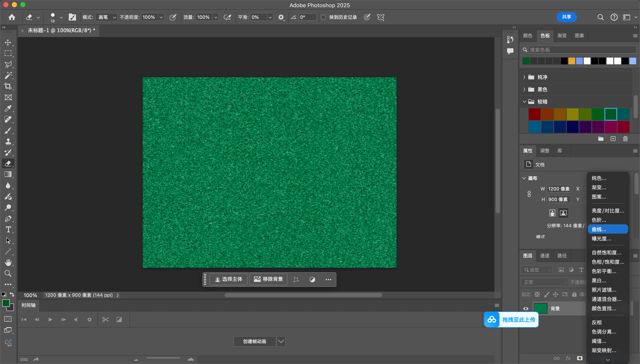Expand the 纯净 swatch folder
640x364 pixels.
(x=524, y=77)
